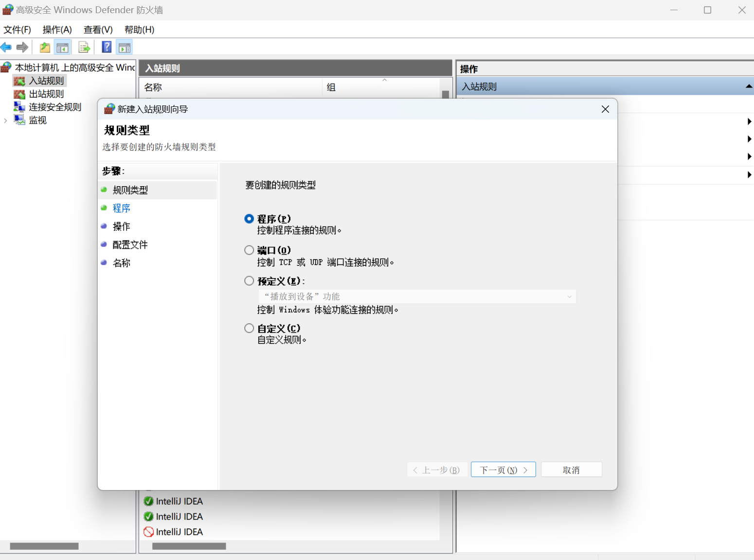Open the predefined "播放到设备" 功能 dropdown
754x560 pixels.
(417, 297)
